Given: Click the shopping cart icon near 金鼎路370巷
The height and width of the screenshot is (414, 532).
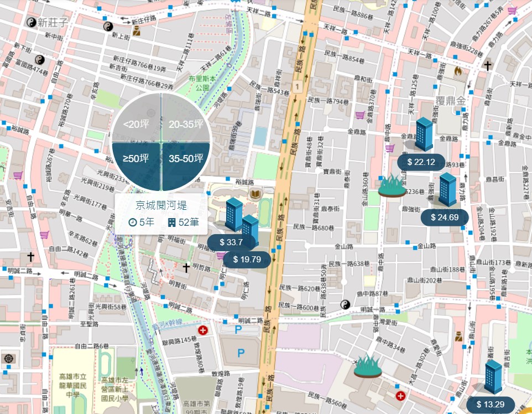Looking at the screenshot, I should pyautogui.click(x=360, y=115).
